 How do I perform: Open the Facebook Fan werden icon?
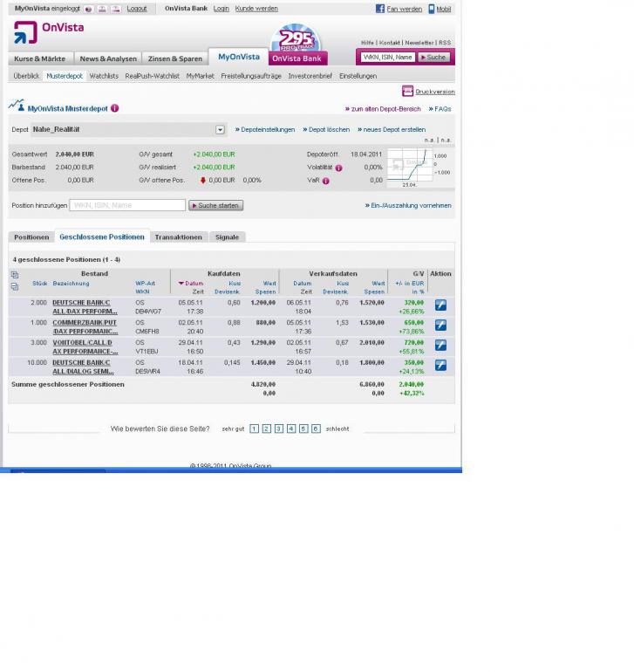point(380,9)
